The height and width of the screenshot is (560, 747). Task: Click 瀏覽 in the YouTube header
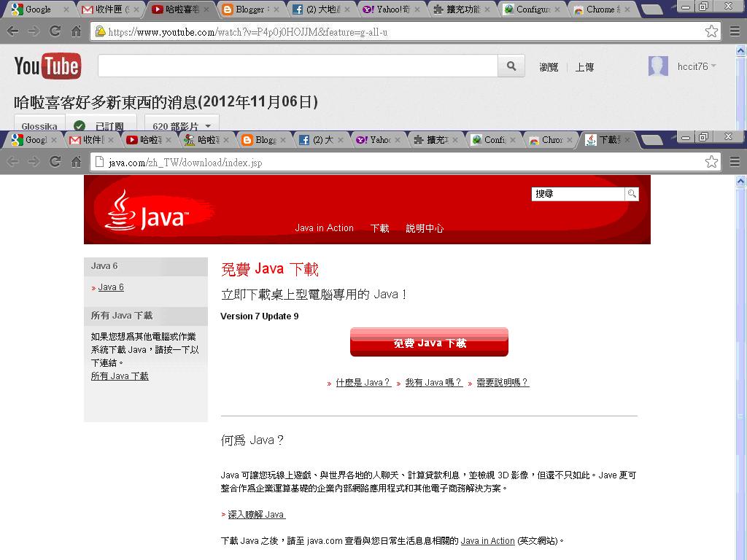tap(549, 67)
